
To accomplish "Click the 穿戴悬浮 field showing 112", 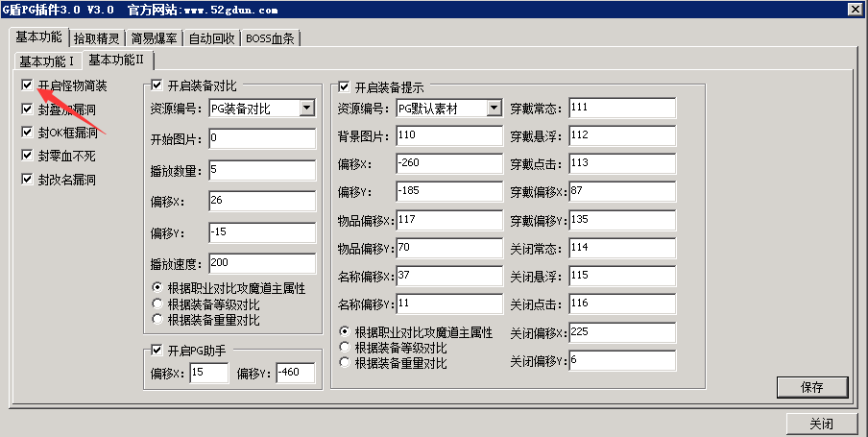I will click(622, 135).
